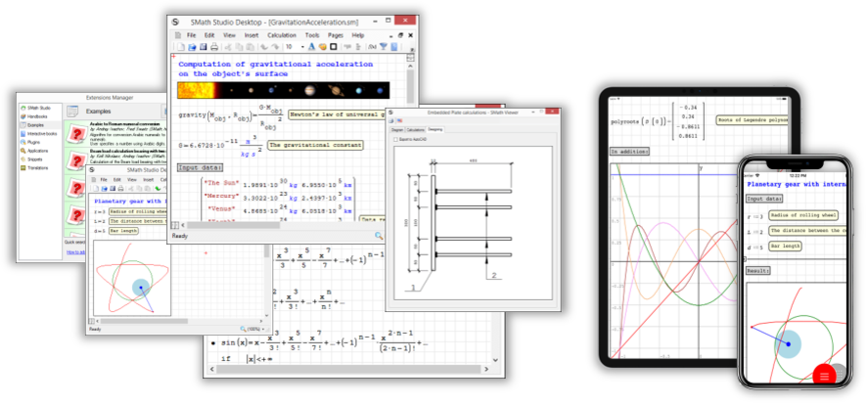Click Open icon in Planetary gear window toolbar
This screenshot has width=868, height=405.
(104, 189)
